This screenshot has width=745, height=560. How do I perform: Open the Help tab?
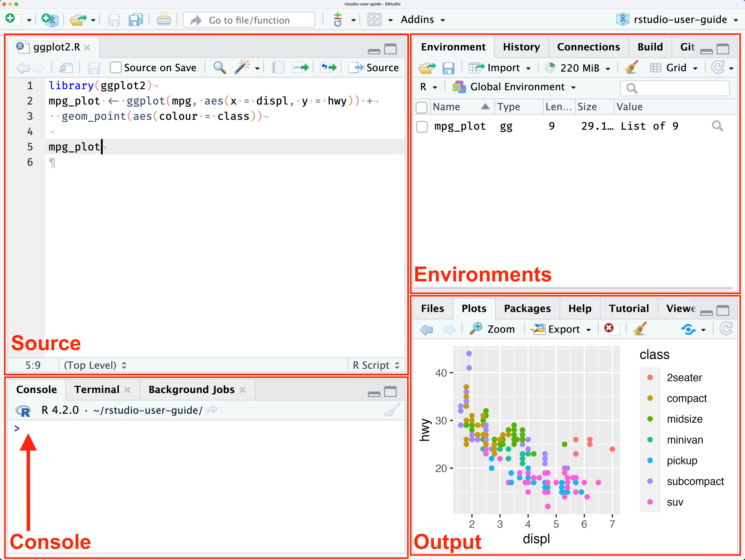[x=580, y=309]
